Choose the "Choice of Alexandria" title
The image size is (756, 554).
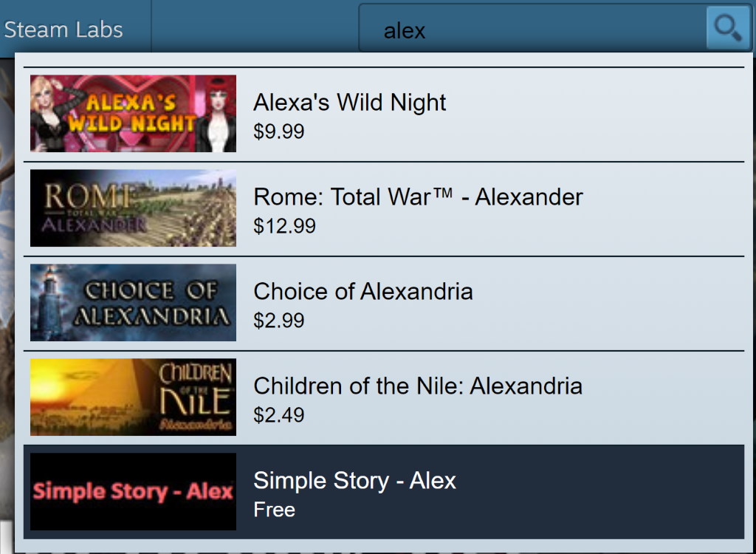[362, 291]
